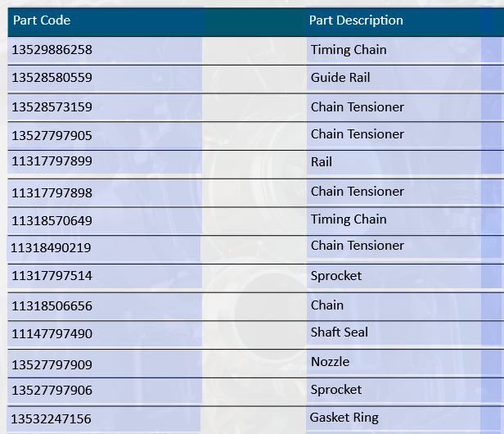Select part code 13528573159
The image size is (504, 434).
[x=52, y=107]
